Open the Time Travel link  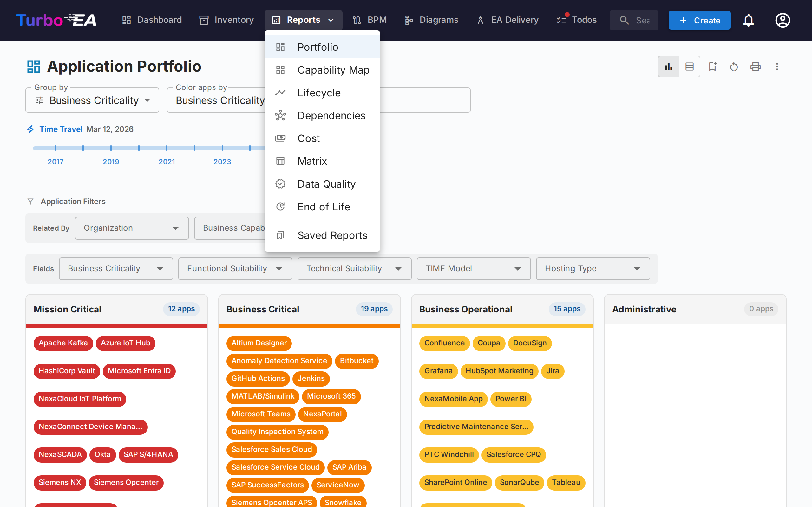61,129
